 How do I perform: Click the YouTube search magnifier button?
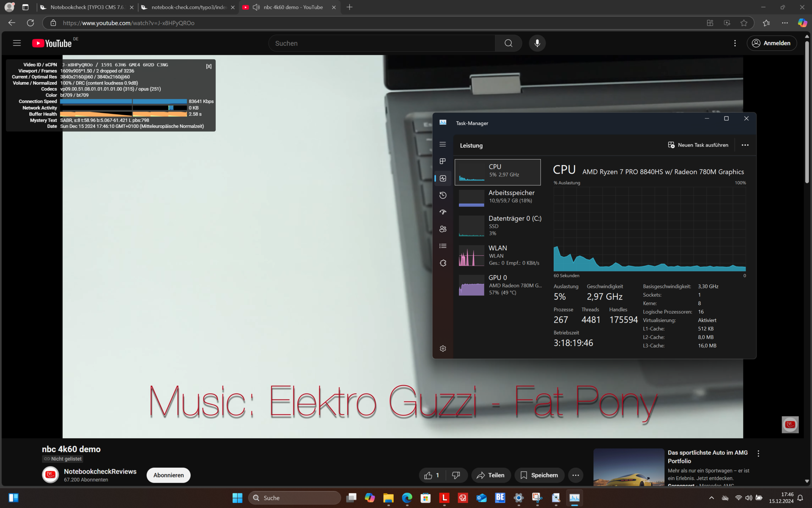click(508, 43)
